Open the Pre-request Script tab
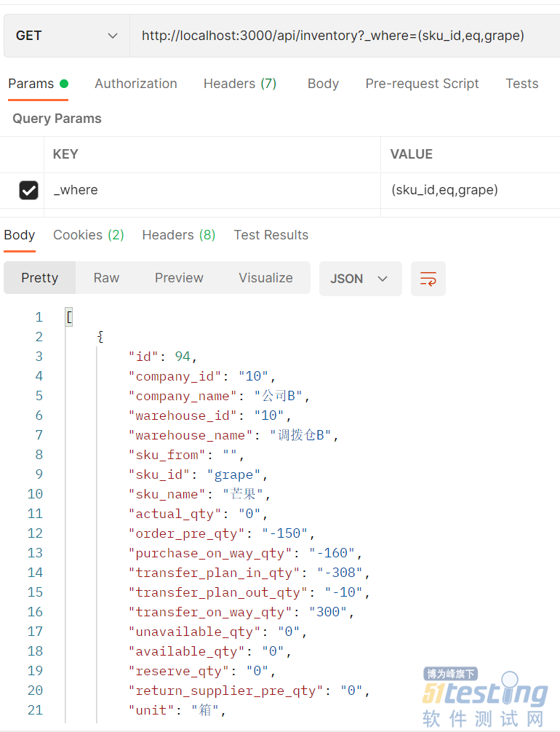The image size is (560, 732). tap(422, 84)
